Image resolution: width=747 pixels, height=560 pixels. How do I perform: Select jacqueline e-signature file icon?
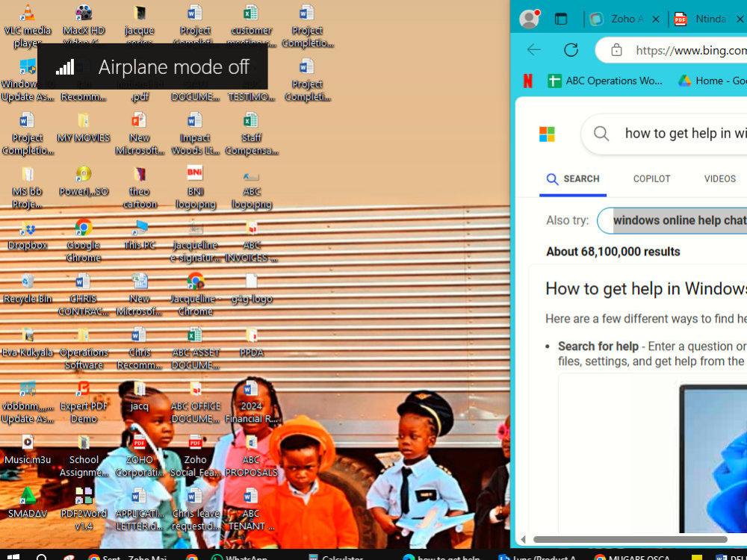pos(195,241)
